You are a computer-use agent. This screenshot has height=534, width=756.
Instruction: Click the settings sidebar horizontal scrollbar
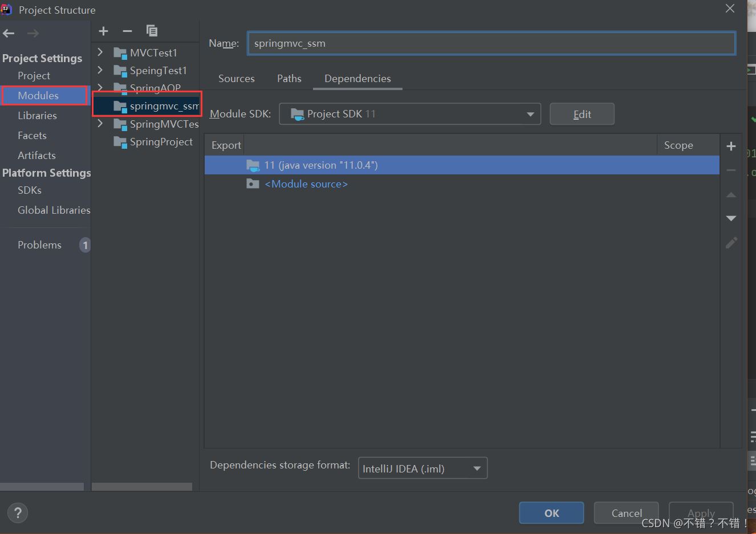point(42,487)
